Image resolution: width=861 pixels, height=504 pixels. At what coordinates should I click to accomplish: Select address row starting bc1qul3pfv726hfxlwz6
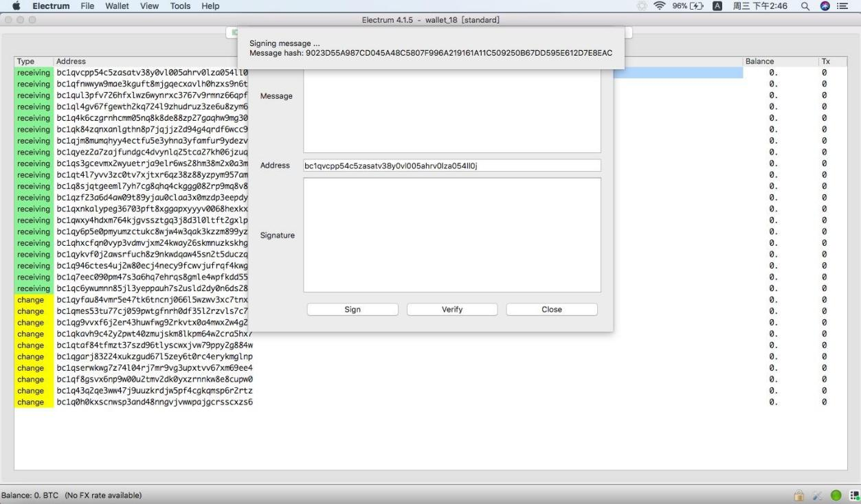coord(152,95)
